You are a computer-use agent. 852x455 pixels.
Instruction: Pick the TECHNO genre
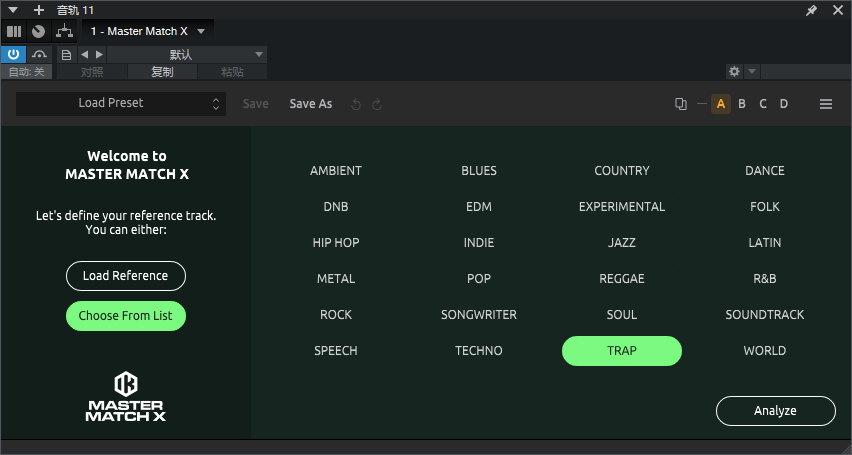point(479,351)
